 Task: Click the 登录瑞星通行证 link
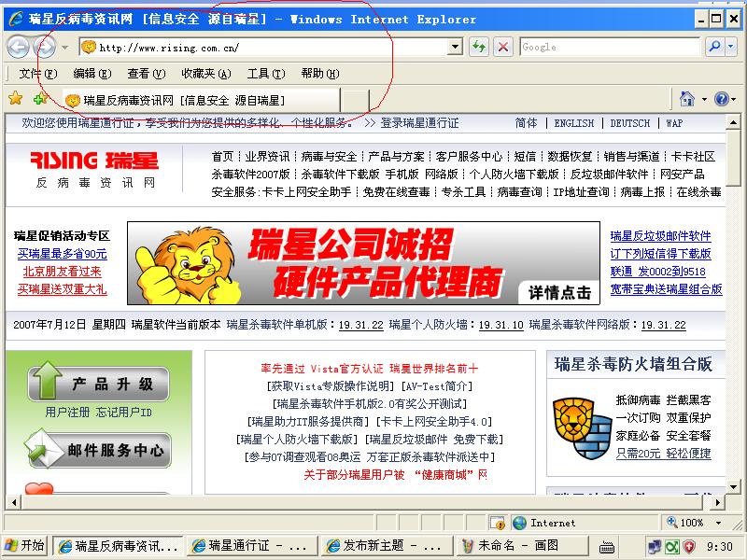click(419, 123)
